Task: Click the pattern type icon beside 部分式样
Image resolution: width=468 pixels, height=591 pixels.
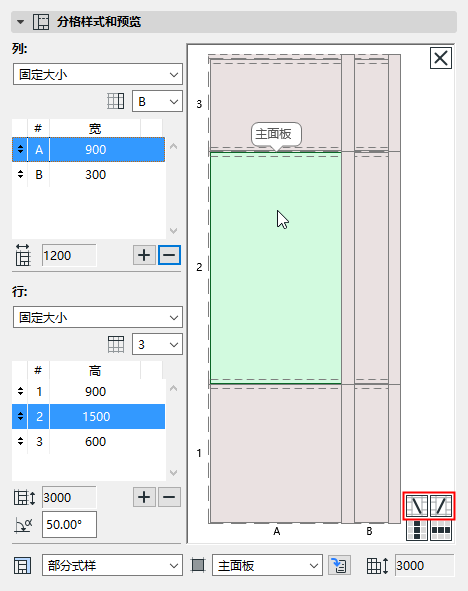Action: tap(23, 565)
